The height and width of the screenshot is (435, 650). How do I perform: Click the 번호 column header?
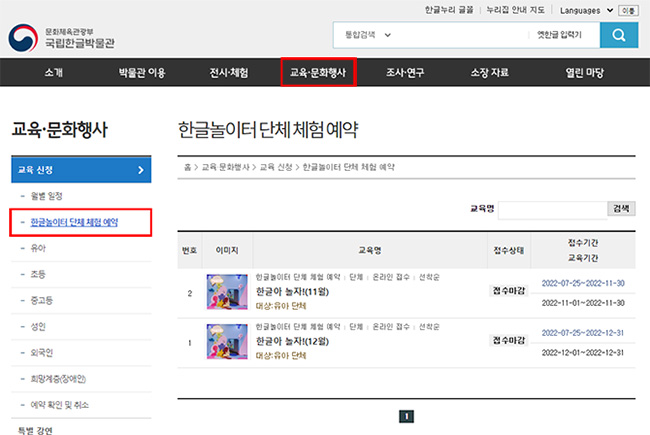pos(189,250)
